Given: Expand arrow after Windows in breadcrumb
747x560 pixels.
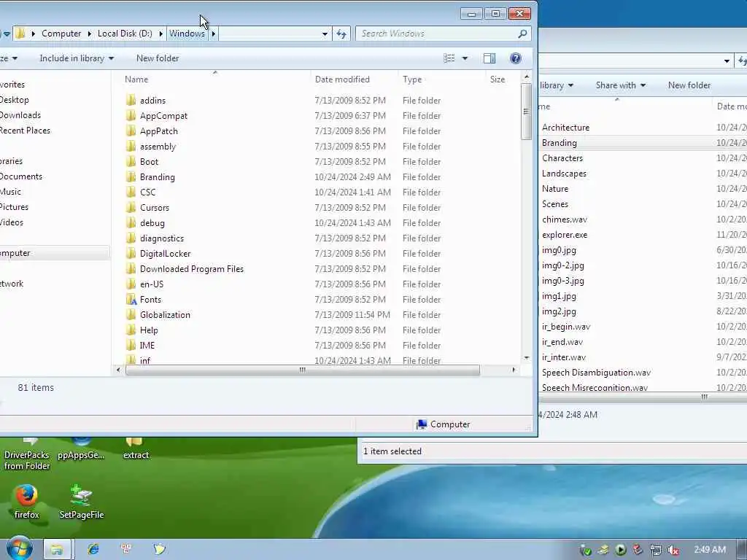Looking at the screenshot, I should (214, 34).
